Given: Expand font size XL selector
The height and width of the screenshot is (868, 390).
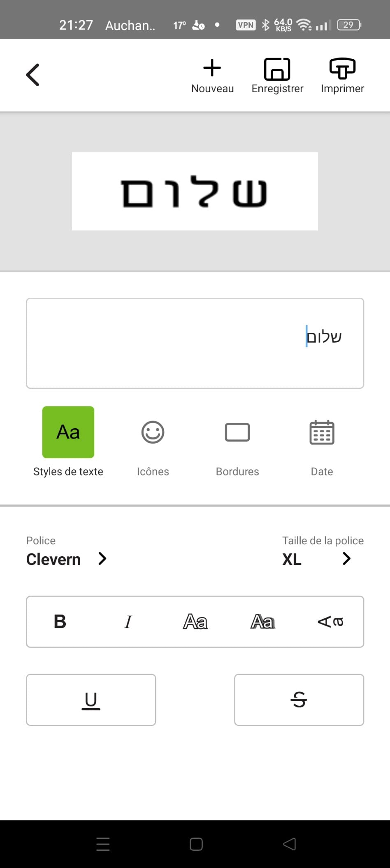Looking at the screenshot, I should tap(346, 559).
